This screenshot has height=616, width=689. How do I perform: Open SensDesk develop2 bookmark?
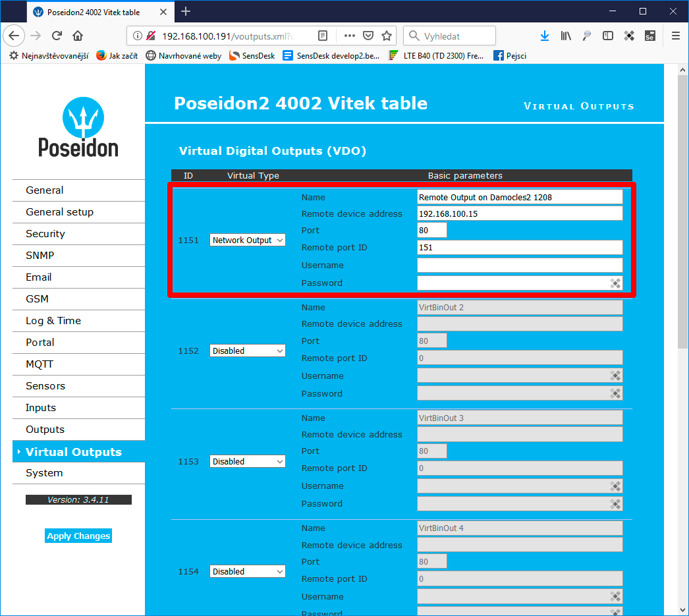click(x=331, y=56)
